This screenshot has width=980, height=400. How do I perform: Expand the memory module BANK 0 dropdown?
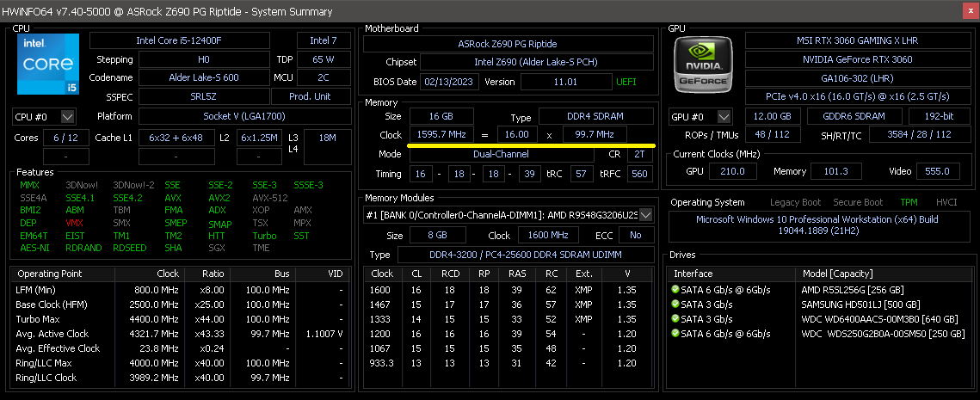(x=645, y=215)
